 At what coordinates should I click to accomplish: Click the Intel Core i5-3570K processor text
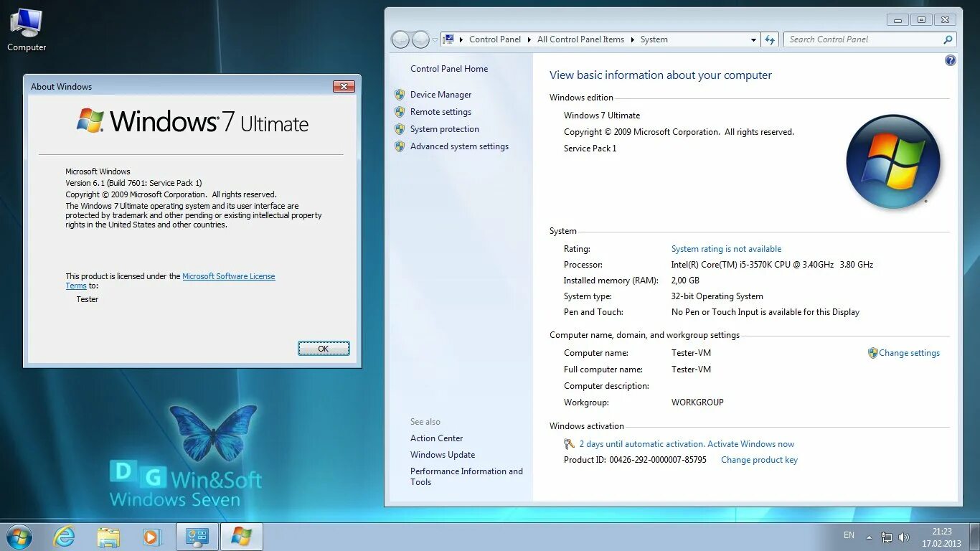tap(772, 265)
